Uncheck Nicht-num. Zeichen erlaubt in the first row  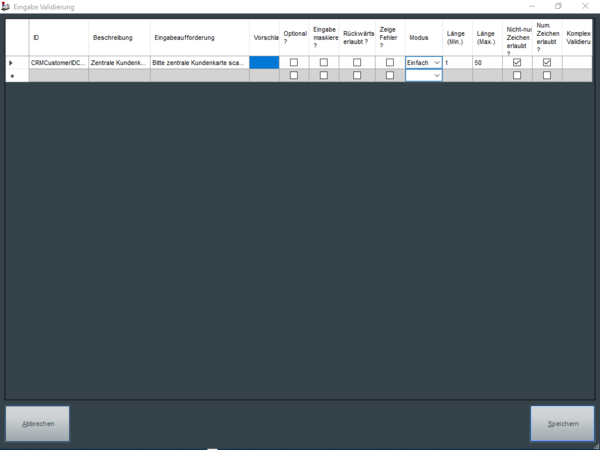[517, 62]
